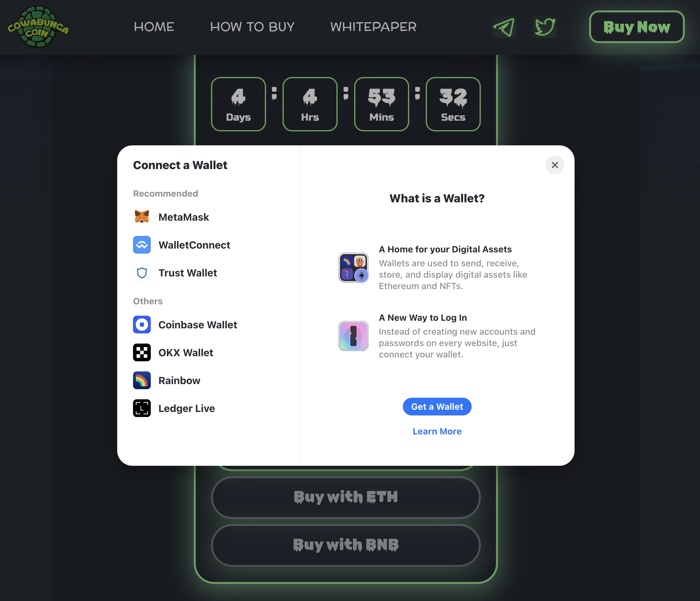Screen dimensions: 700x601
Task: Click the Buy with BNB button
Action: coord(346,545)
